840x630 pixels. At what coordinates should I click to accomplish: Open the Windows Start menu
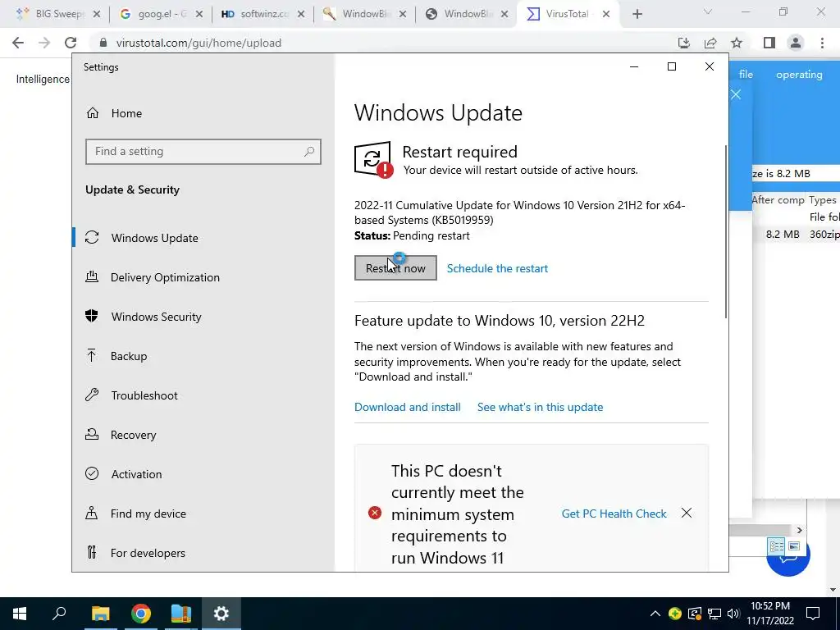pos(20,614)
